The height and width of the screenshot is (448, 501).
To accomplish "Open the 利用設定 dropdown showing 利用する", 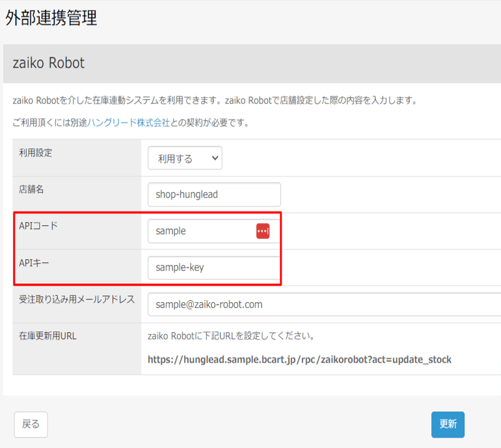I will [x=185, y=158].
